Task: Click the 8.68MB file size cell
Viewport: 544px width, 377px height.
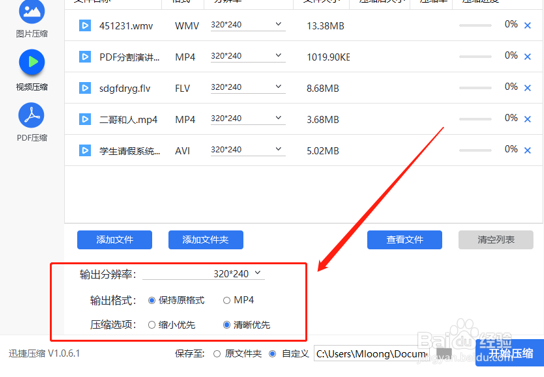Action: click(x=323, y=88)
